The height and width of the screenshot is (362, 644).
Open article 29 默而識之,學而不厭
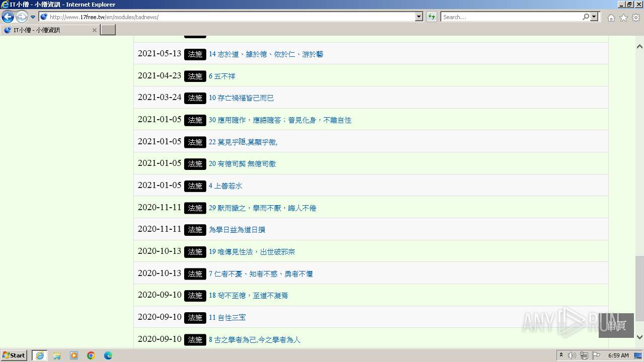tap(263, 208)
